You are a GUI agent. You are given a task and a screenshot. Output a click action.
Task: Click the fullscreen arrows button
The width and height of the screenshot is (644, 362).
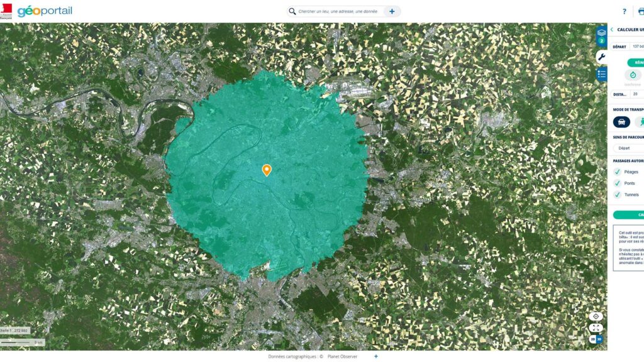(596, 327)
